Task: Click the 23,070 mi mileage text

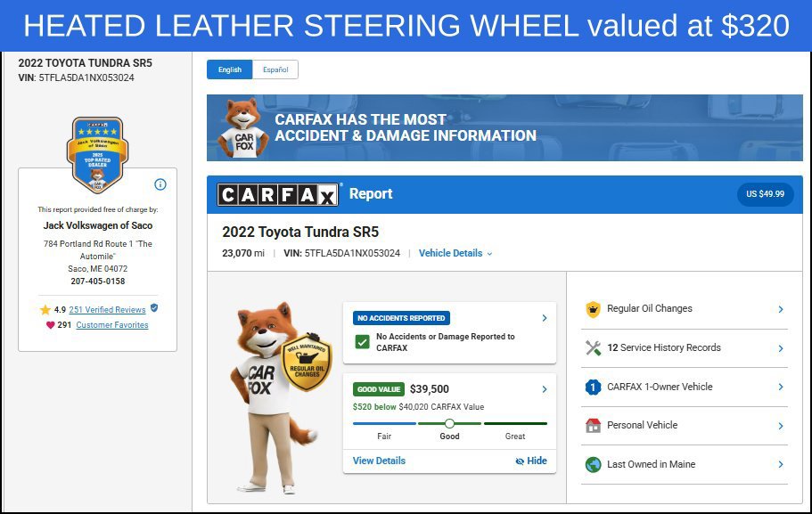Action: (243, 253)
